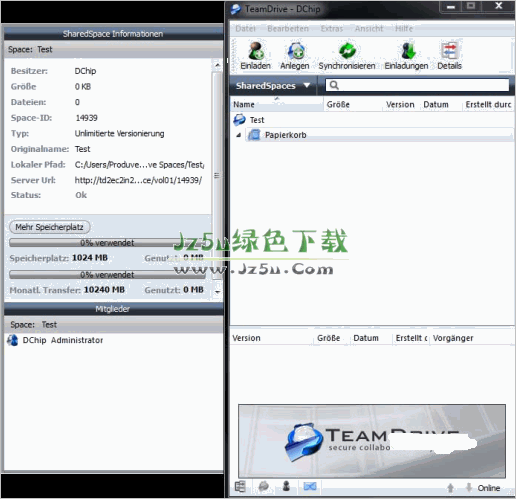
Task: Open the Hilfe menu
Action: coord(404,29)
